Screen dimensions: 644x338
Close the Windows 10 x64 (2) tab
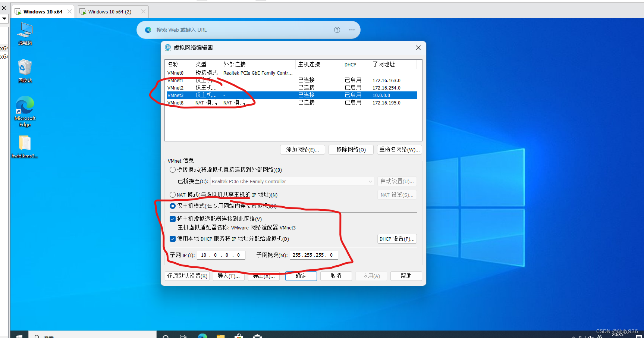point(143,12)
